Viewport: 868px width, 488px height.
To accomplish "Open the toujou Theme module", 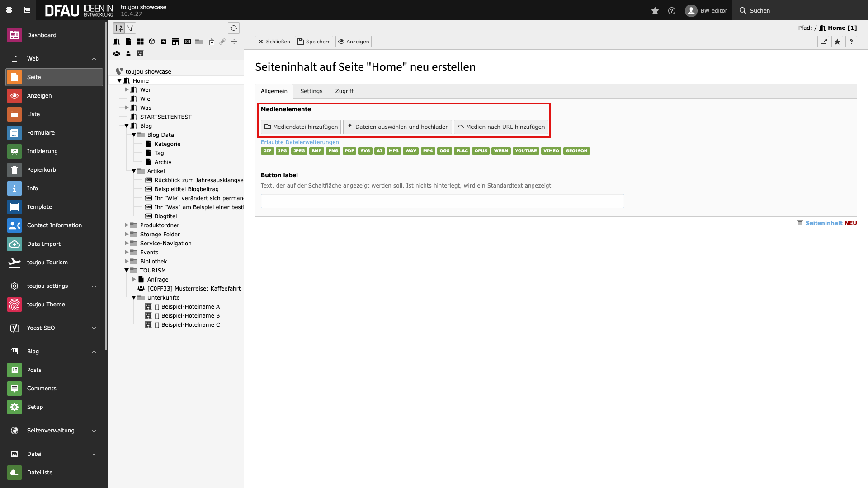I will [x=46, y=305].
